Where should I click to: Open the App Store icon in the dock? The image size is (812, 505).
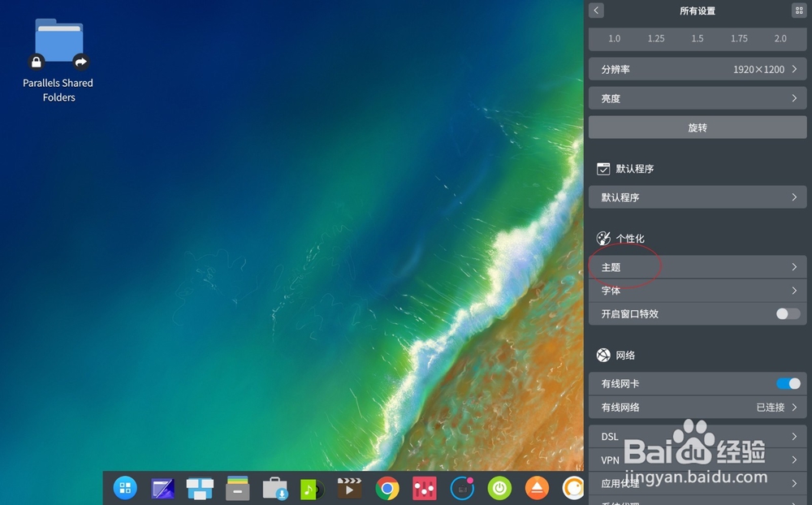click(x=274, y=488)
